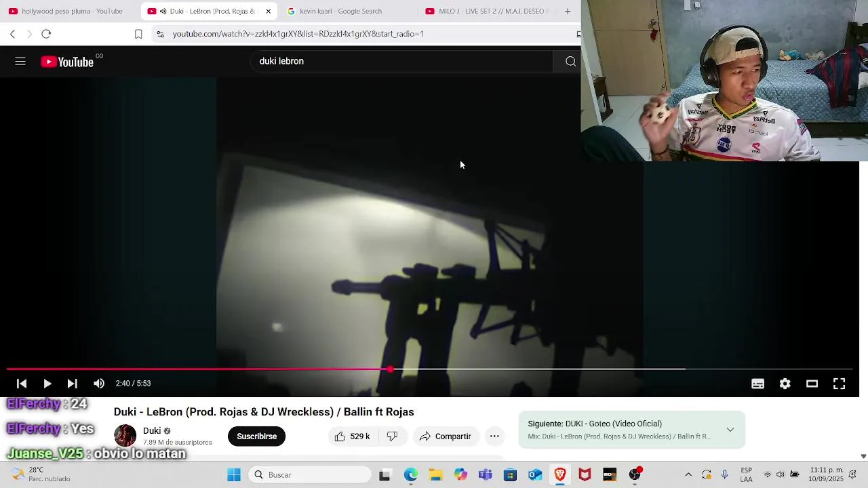Like the video with 529 k likes

pyautogui.click(x=353, y=436)
